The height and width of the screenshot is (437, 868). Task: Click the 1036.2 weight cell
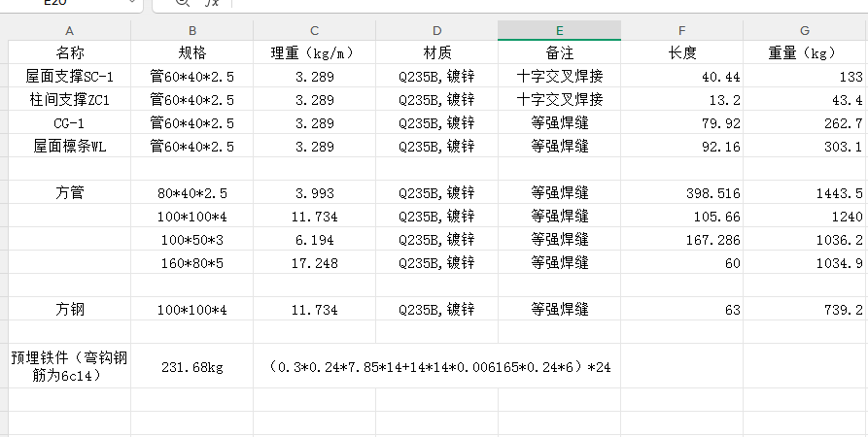(805, 239)
